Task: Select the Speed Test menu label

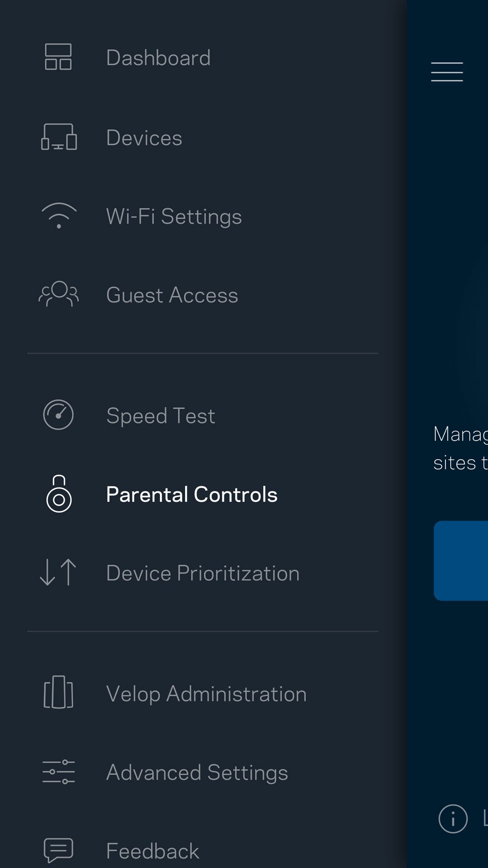Action: [161, 416]
